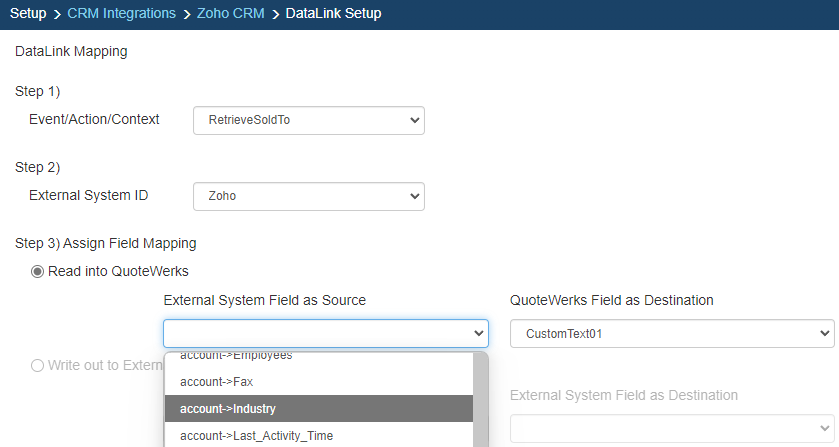Click the Setup breadcrumb link
This screenshot has width=839, height=447.
28,14
